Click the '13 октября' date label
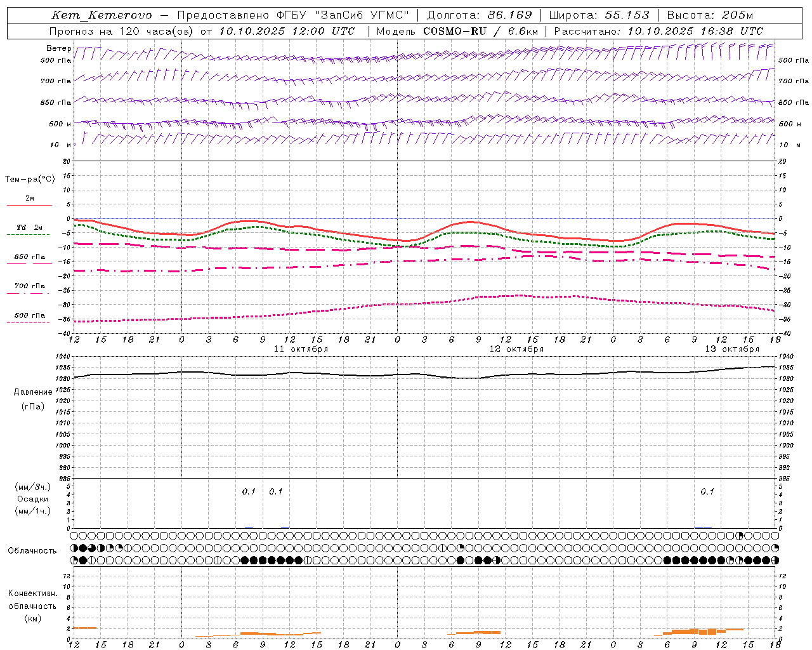The image size is (812, 650). coord(732,349)
